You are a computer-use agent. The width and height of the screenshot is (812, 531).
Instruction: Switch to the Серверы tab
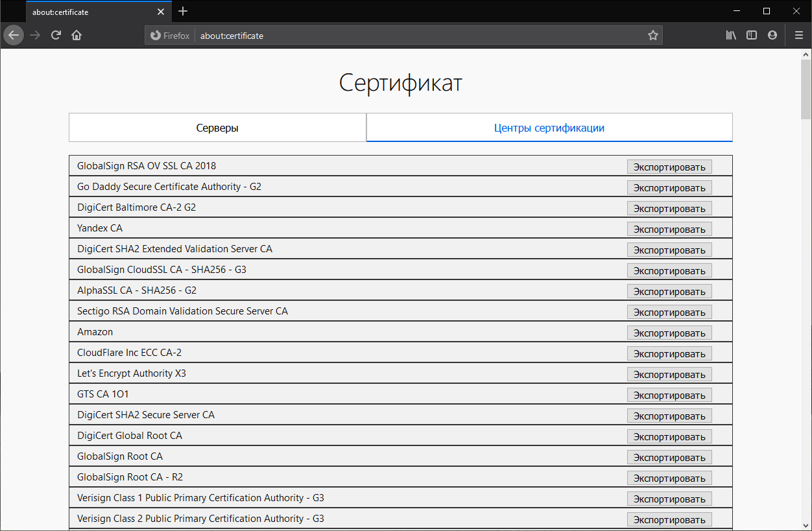coord(217,128)
